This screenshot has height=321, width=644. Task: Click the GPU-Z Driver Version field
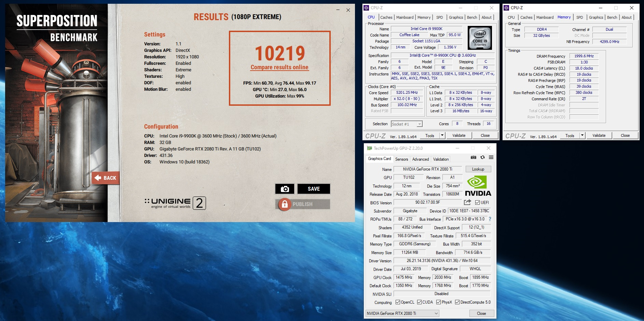click(442, 261)
